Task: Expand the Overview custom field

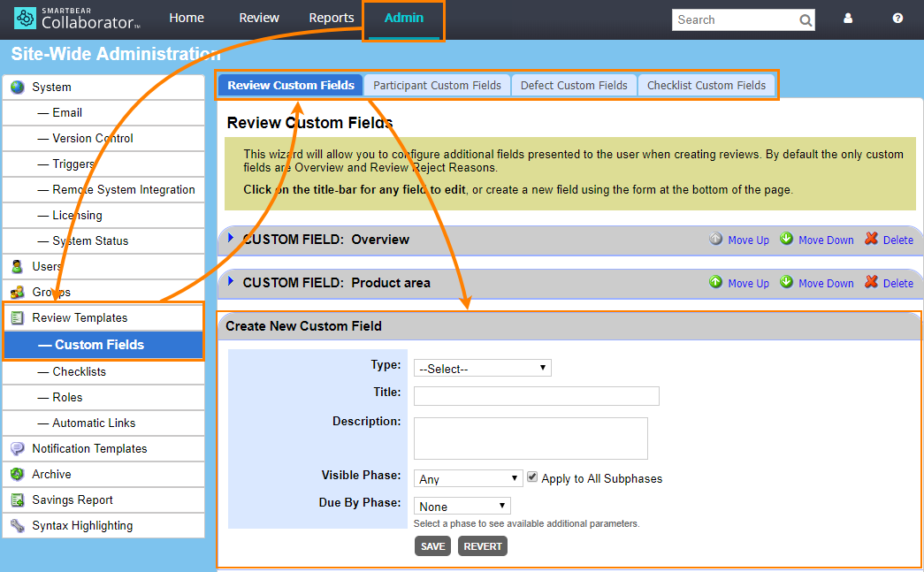Action: [230, 240]
